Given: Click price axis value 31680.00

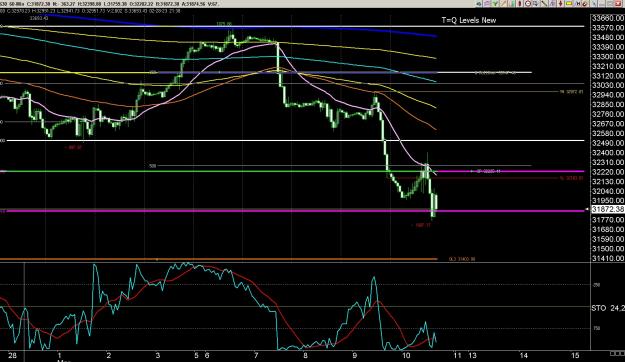Looking at the screenshot, I should [608, 229].
